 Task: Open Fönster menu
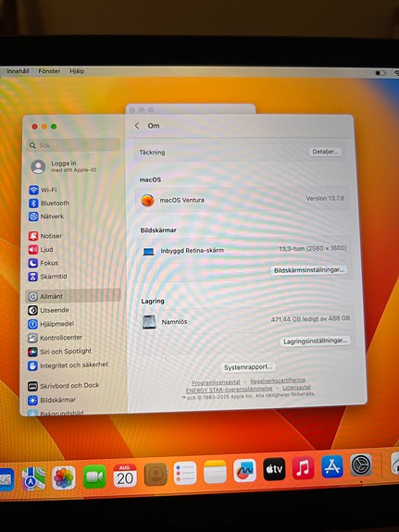coord(49,71)
